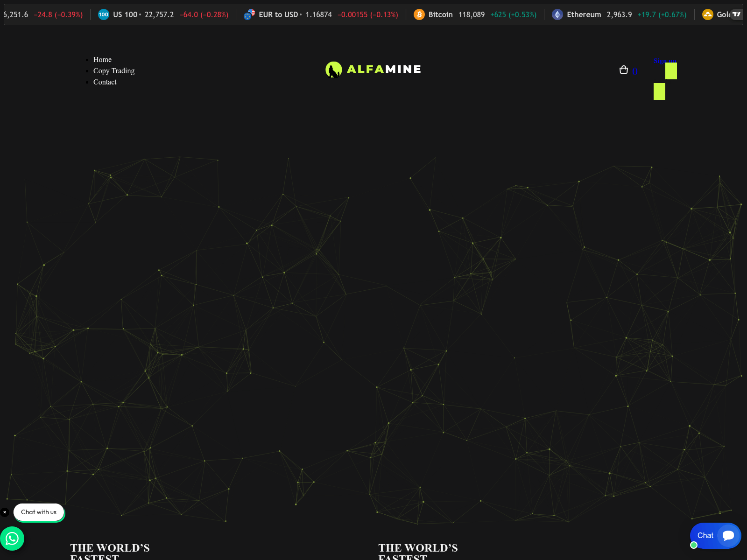Click the Bitcoin coin icon
Viewport: 747px width, 560px height.
419,14
